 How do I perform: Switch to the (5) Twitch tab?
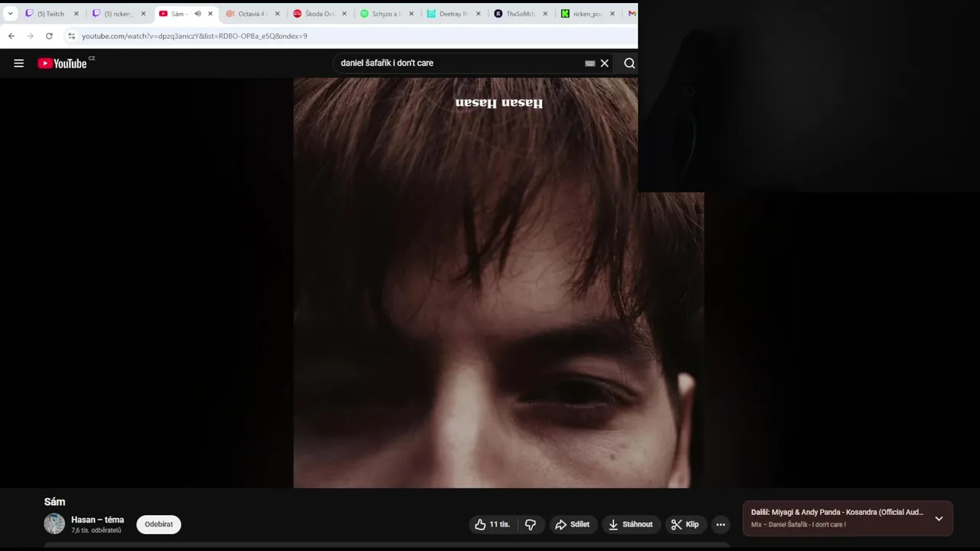(52, 14)
